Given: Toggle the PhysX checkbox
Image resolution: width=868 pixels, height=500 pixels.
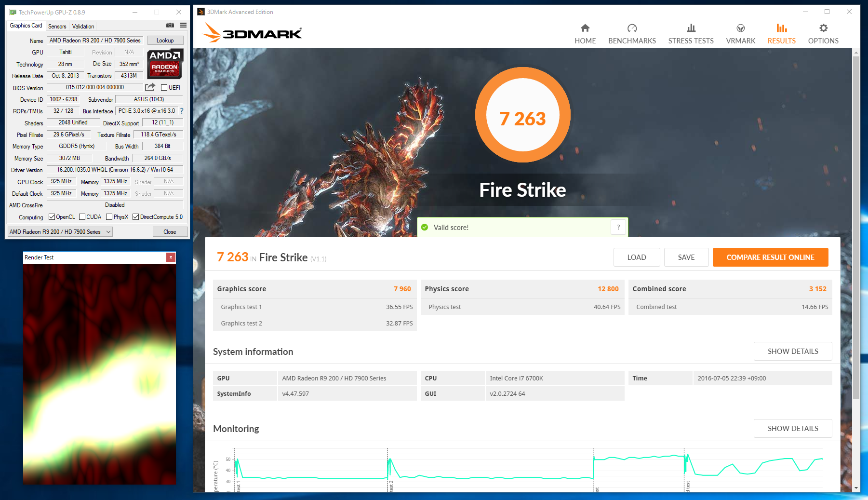Looking at the screenshot, I should pos(109,217).
